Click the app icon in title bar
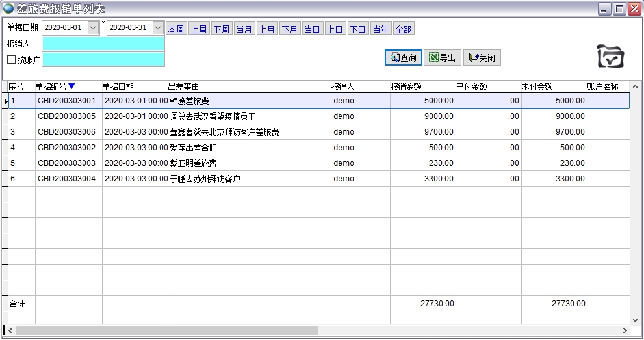Image resolution: width=644 pixels, height=340 pixels. pyautogui.click(x=8, y=8)
